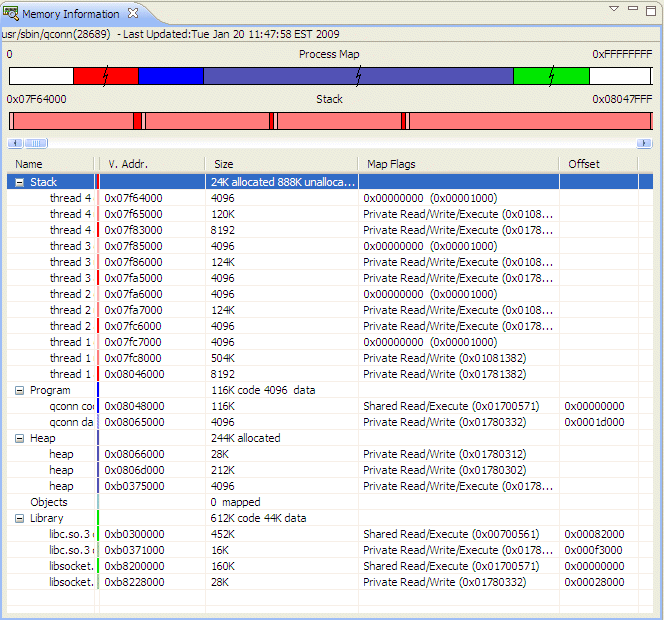The height and width of the screenshot is (620, 664).
Task: Click the lightning bolt on the purple segment
Action: [x=358, y=76]
